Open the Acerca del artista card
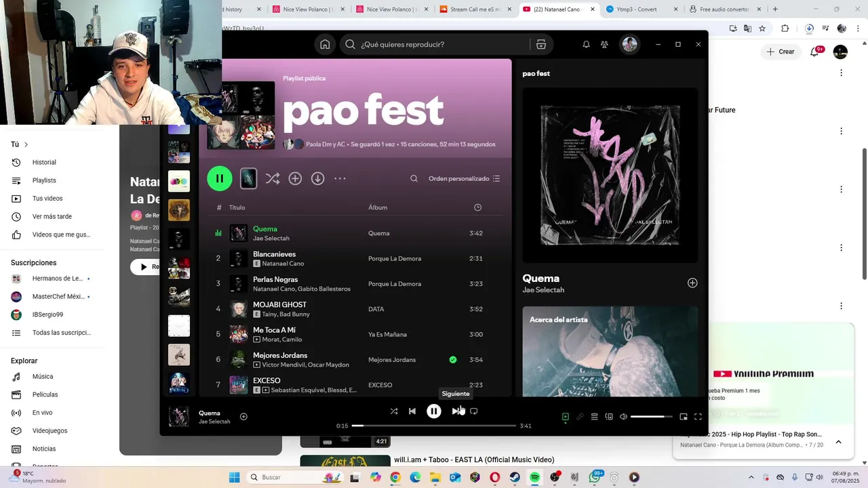Image resolution: width=868 pixels, height=488 pixels. pos(610,351)
